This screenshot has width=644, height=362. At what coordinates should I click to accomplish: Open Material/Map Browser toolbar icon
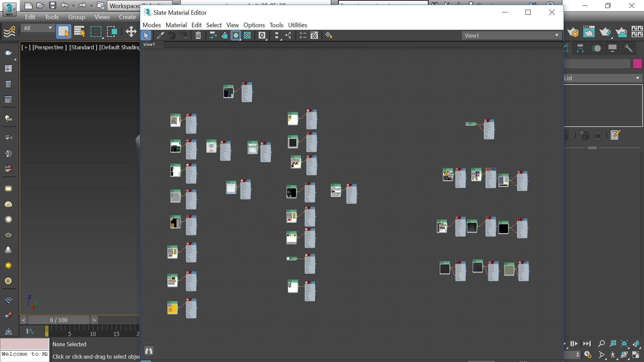point(303,36)
